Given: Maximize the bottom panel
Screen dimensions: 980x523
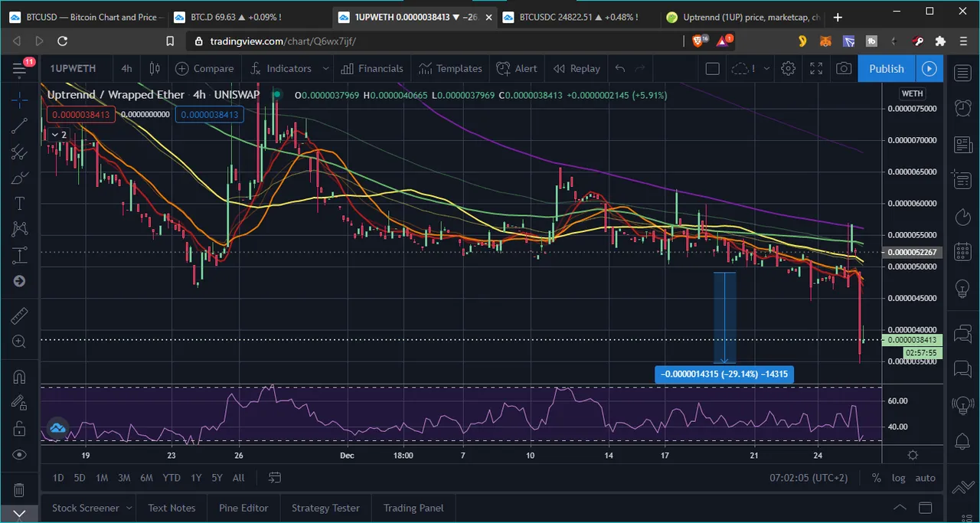Looking at the screenshot, I should (x=926, y=507).
